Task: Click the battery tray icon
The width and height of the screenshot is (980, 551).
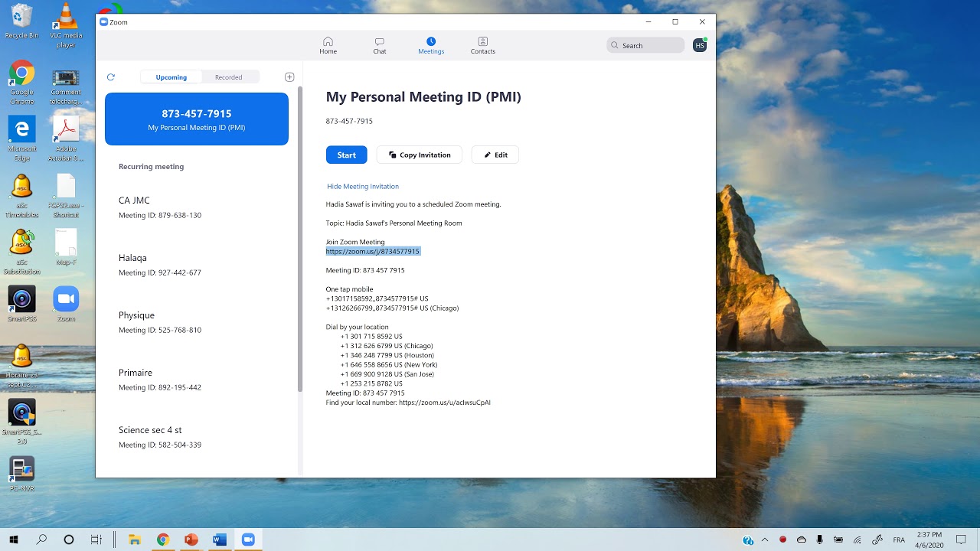Action: coord(840,540)
